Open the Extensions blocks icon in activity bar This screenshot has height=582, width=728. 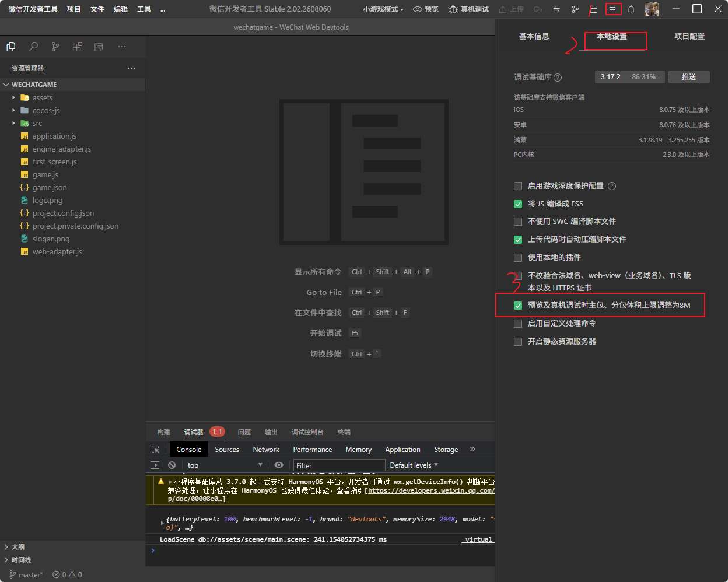tap(77, 47)
